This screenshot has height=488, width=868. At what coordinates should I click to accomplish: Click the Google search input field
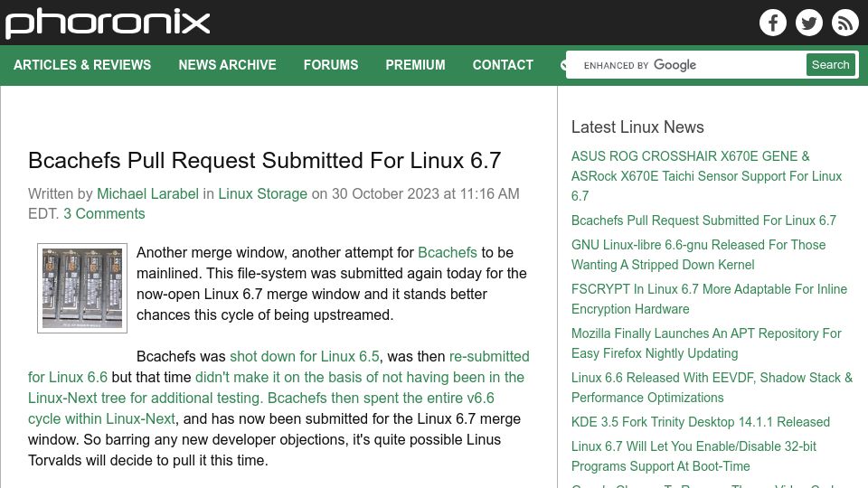pos(686,65)
